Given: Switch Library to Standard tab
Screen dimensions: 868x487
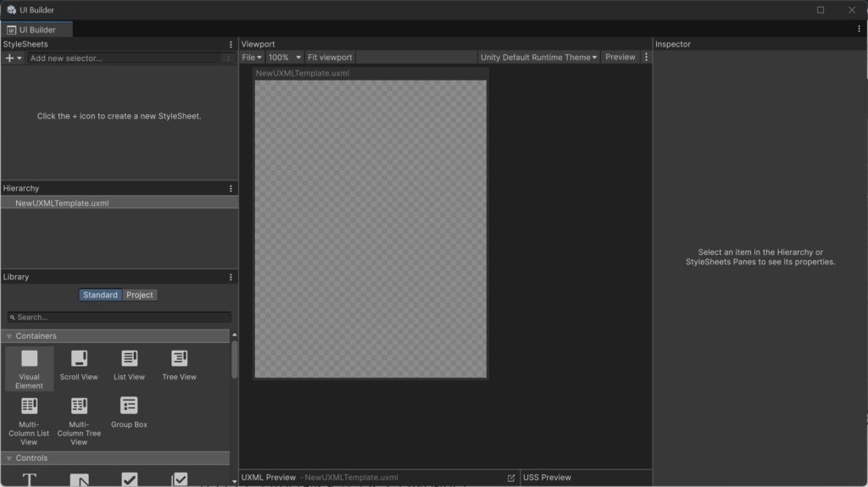Looking at the screenshot, I should click(x=100, y=295).
